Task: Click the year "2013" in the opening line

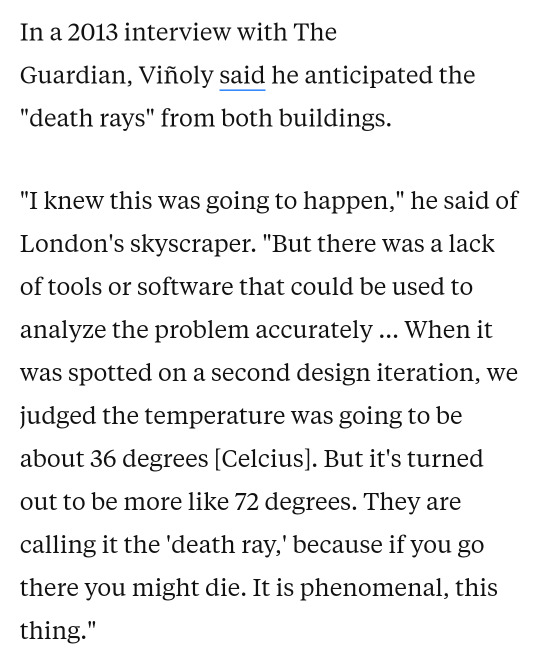Action: [92, 33]
